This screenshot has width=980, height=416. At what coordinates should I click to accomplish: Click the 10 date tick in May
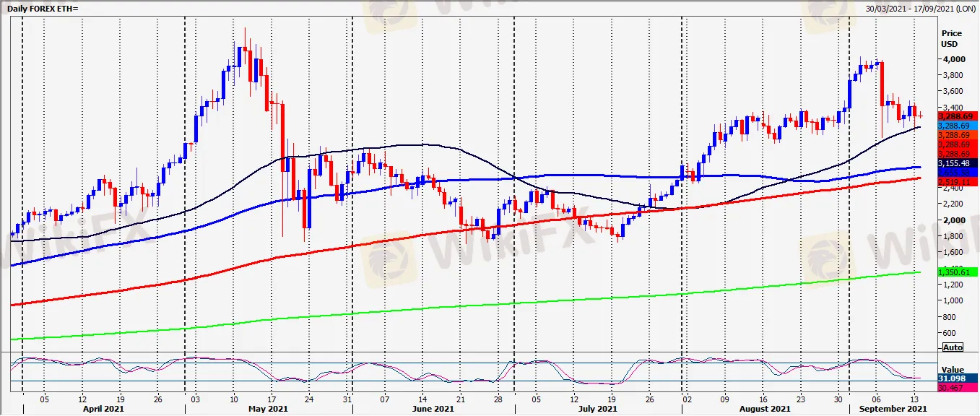(233, 399)
